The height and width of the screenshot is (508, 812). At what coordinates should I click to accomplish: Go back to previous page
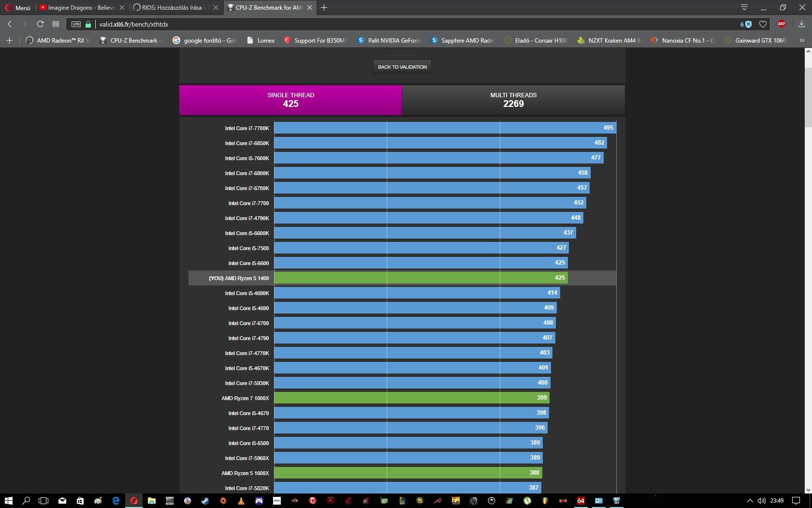pyautogui.click(x=10, y=24)
